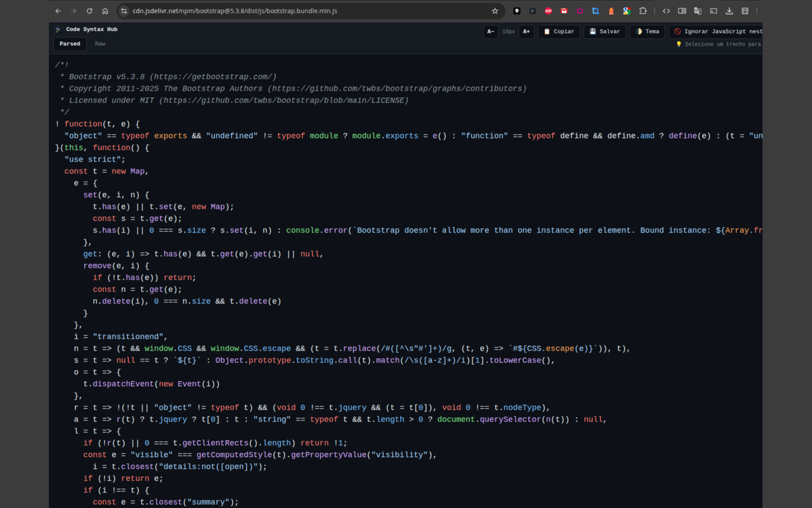Reload the page with the refresh icon
The image size is (812, 508).
pos(89,11)
